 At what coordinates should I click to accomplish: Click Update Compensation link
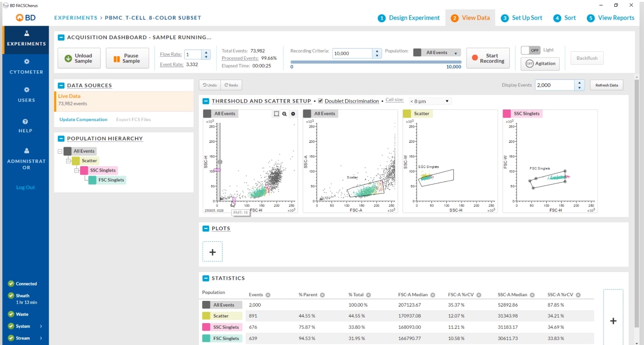pyautogui.click(x=83, y=119)
